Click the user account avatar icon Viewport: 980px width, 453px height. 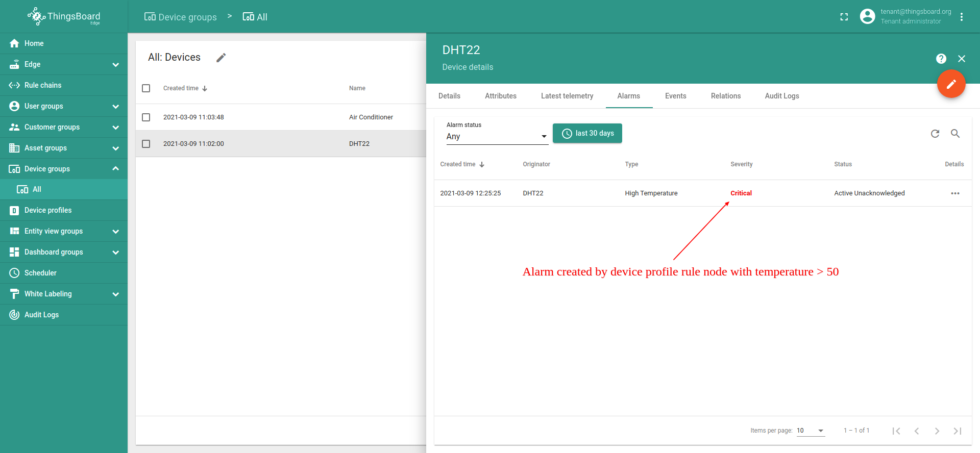pyautogui.click(x=867, y=16)
